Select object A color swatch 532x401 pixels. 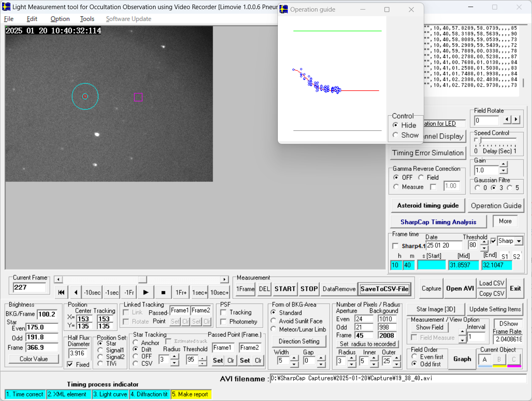(x=485, y=360)
